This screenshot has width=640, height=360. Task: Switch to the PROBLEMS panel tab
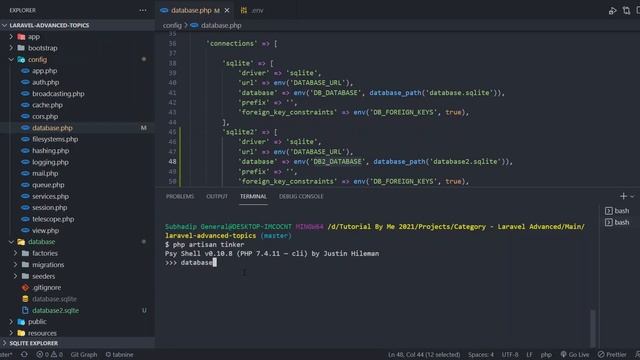[x=180, y=197]
